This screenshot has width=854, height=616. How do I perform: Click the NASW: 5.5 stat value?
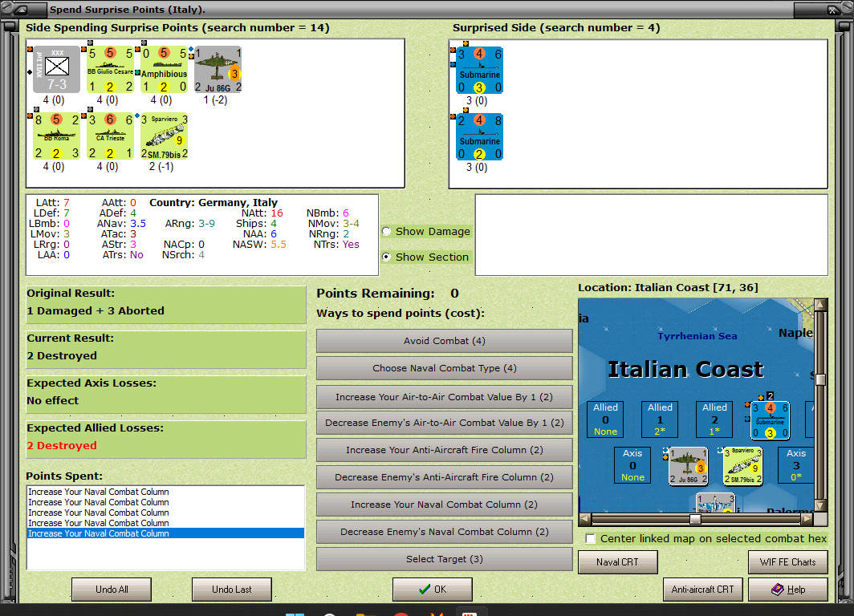point(279,245)
